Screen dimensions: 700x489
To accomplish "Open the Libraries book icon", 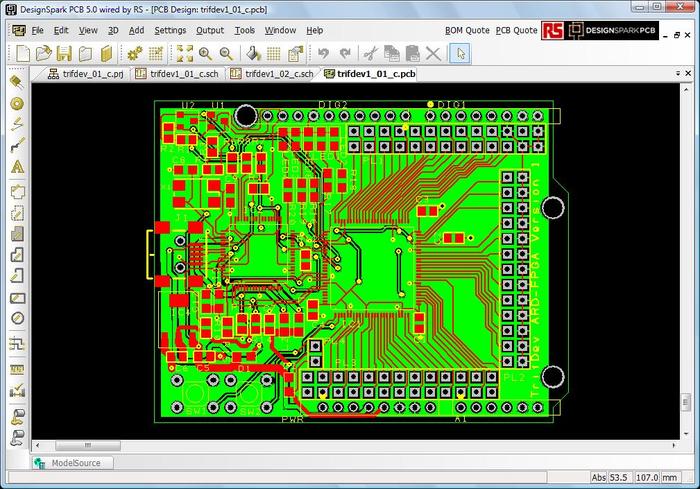I will pos(106,54).
